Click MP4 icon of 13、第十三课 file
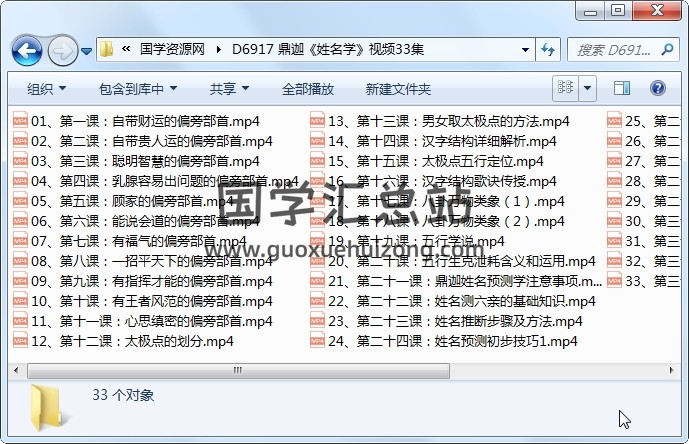Image resolution: width=689 pixels, height=444 pixels. [x=317, y=120]
